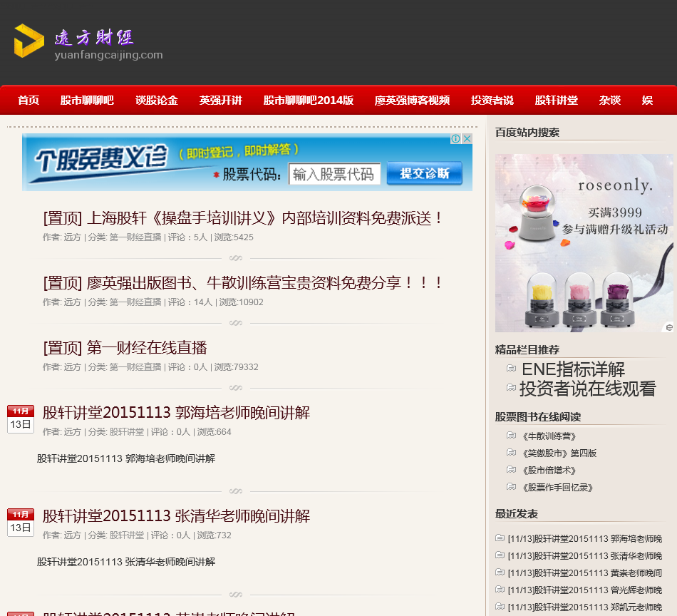Click comment icon beside 张清华 recent post

point(500,555)
